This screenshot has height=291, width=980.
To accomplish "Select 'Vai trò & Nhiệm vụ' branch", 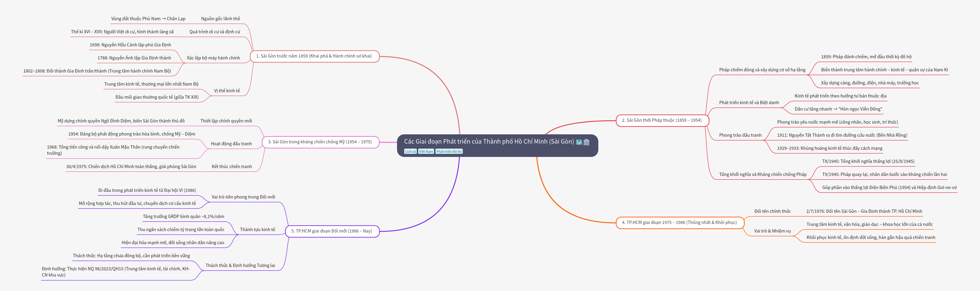I will pyautogui.click(x=772, y=231).
